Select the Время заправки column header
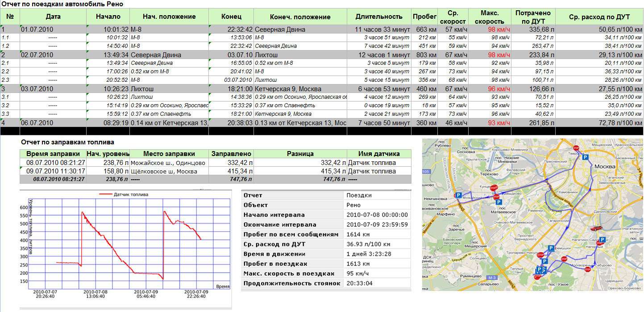The image size is (644, 312). tap(53, 154)
